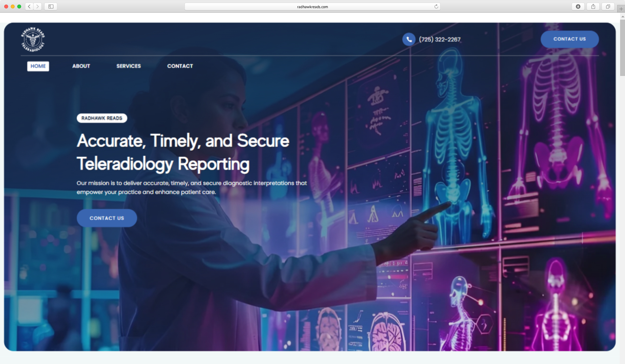Open the ABOUT navigation item
This screenshot has width=625, height=364.
(81, 66)
